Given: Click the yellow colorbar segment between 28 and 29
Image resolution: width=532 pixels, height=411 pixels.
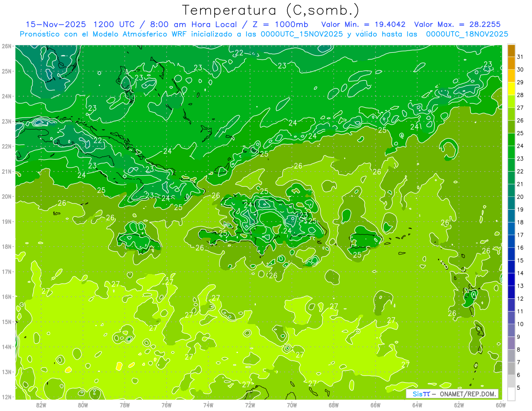Looking at the screenshot, I should point(511,89).
